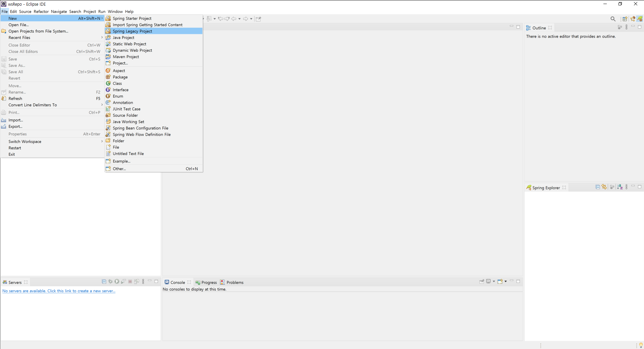
Task: Expand the Switch Workspace submenu
Action: pos(52,142)
